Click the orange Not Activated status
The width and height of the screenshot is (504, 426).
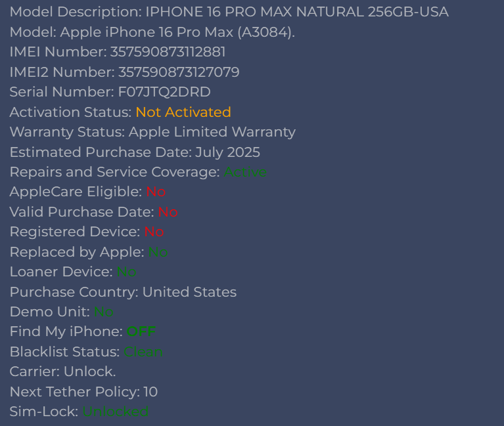tap(183, 112)
